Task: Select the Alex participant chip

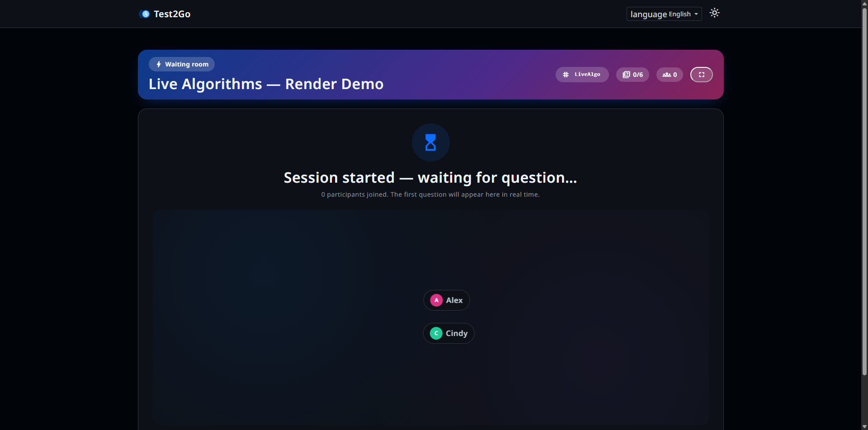Action: [x=447, y=300]
